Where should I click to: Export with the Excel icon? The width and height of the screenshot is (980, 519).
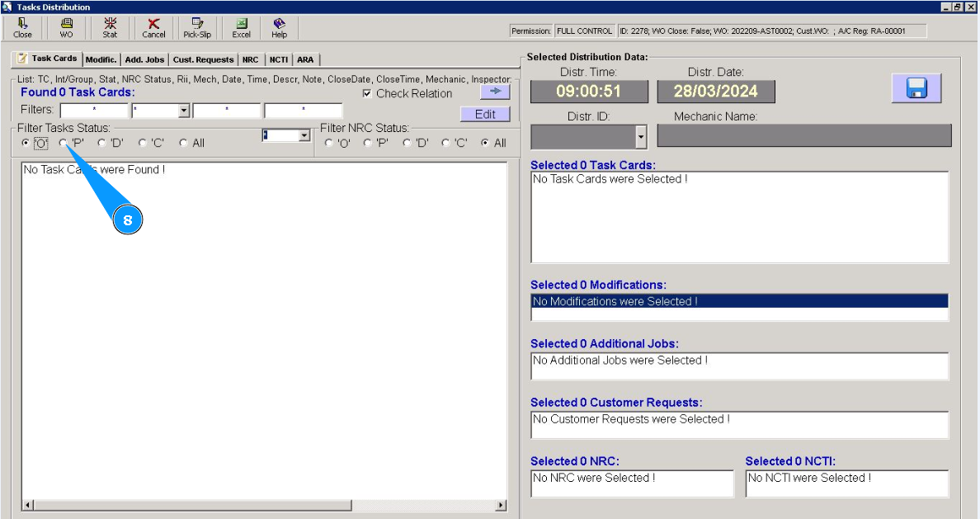pos(241,27)
